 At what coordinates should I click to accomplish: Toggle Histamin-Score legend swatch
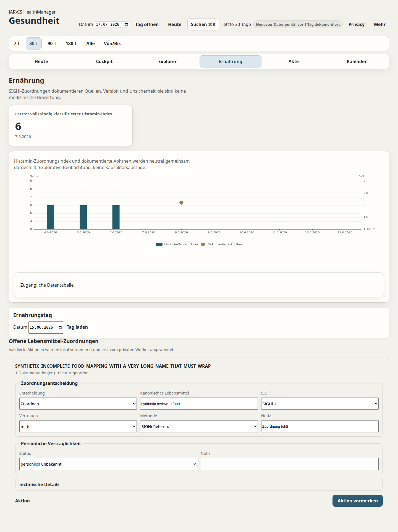point(159,244)
